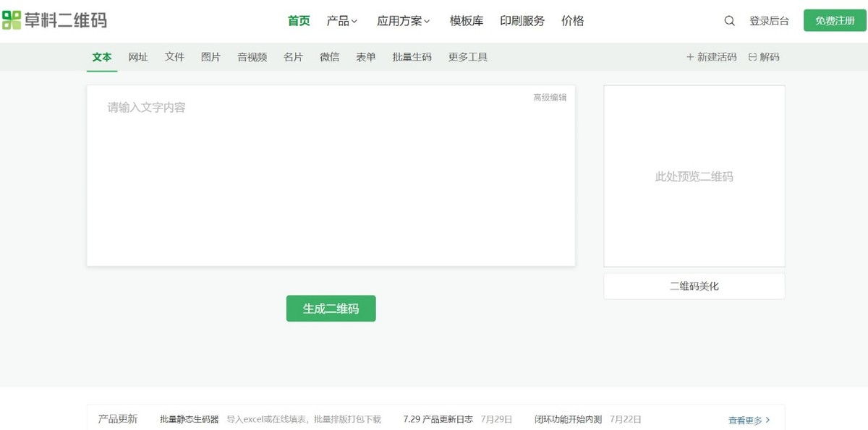Select the 音视频 tab
Screen dimensions: 868x430
(252, 57)
